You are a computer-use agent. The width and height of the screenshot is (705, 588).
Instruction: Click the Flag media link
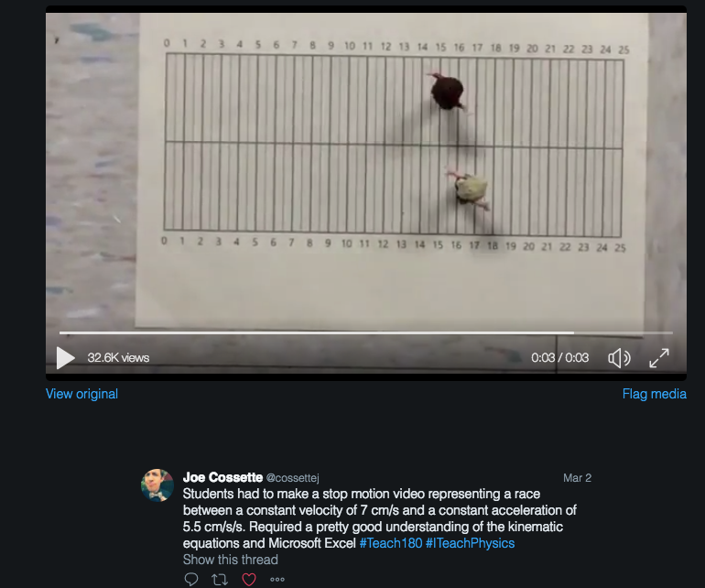tap(655, 394)
